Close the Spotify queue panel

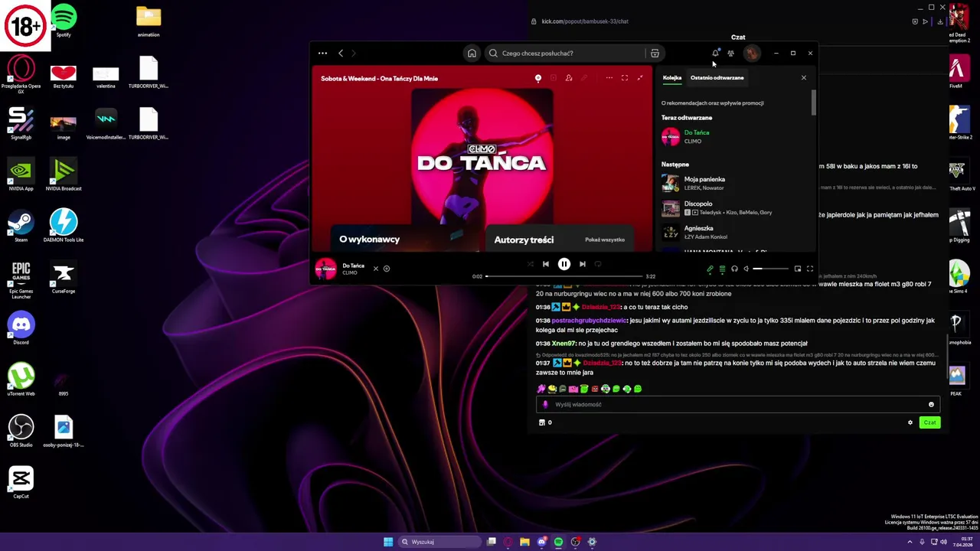coord(803,77)
